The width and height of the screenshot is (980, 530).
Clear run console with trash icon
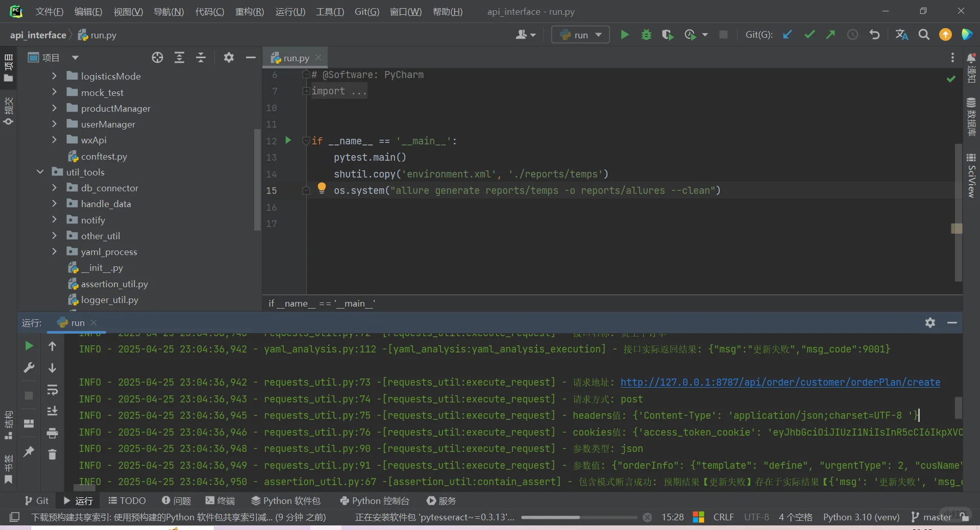(52, 454)
